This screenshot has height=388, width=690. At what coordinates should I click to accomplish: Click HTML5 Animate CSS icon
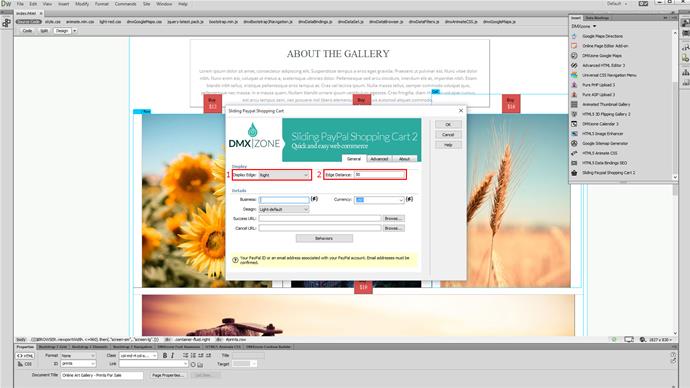tap(574, 153)
